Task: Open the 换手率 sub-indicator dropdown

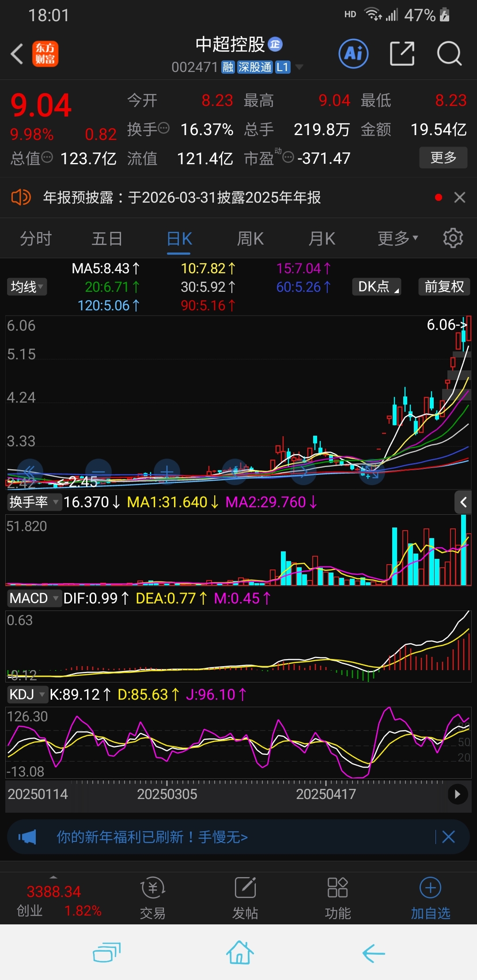Action: 34,502
